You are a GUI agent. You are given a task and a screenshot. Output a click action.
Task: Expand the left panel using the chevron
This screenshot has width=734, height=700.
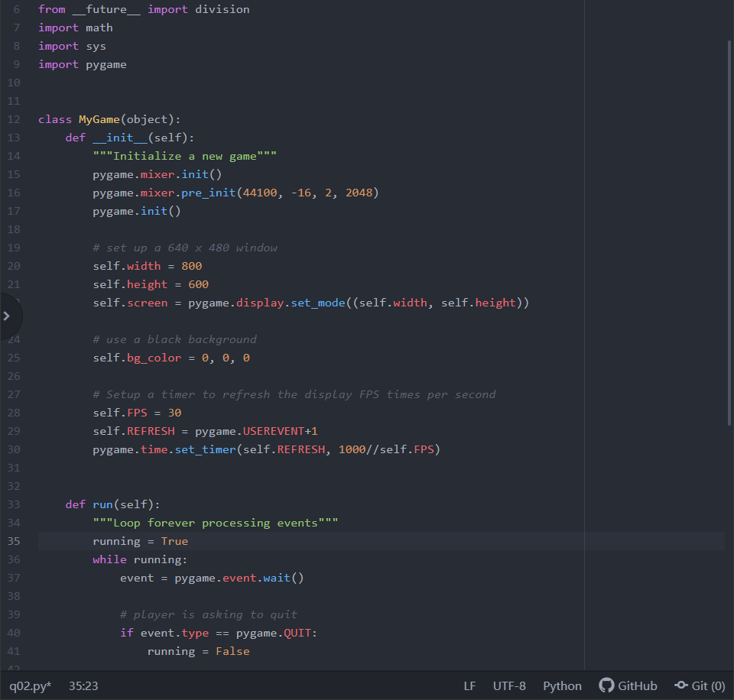[x=8, y=316]
